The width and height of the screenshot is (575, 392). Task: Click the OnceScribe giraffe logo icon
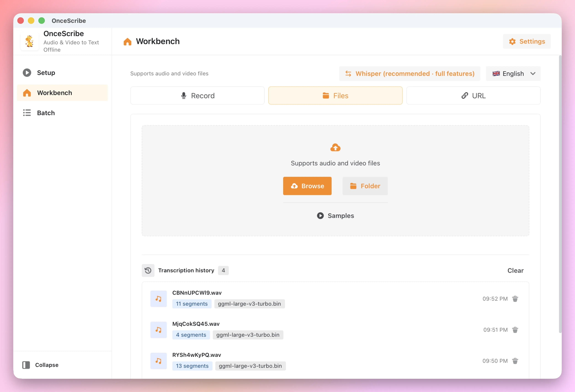[29, 41]
